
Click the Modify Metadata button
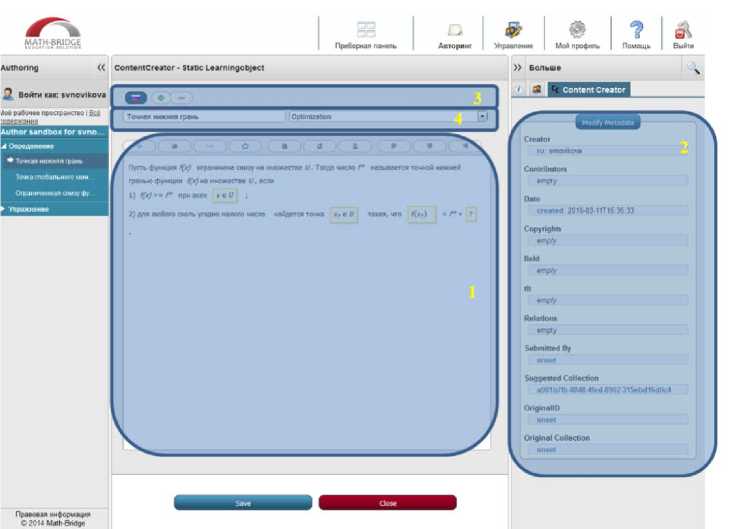point(608,122)
